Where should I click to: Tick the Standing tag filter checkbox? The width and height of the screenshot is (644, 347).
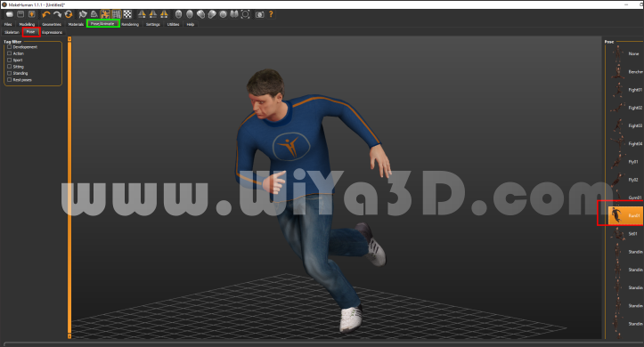click(10, 73)
